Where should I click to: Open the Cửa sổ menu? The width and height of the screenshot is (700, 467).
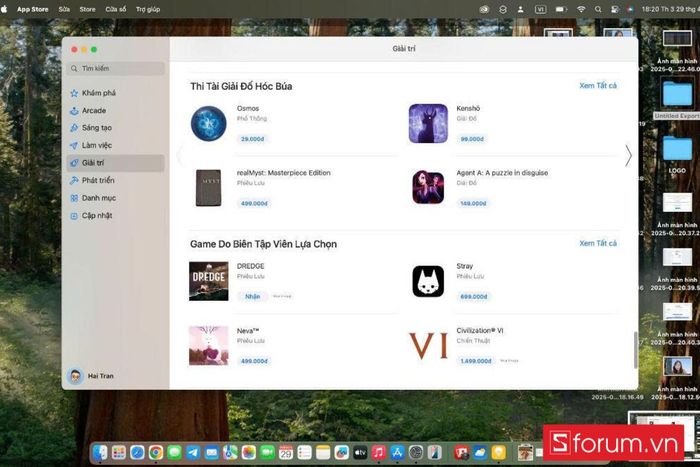(116, 9)
